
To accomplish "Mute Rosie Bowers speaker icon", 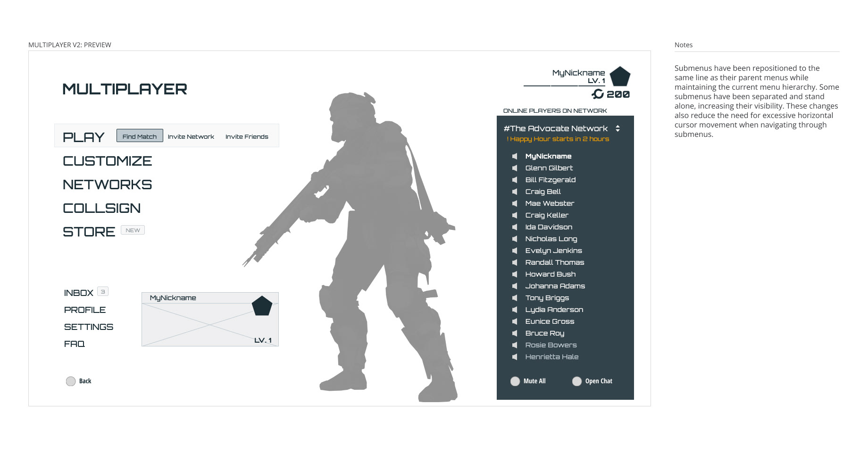I will click(515, 345).
